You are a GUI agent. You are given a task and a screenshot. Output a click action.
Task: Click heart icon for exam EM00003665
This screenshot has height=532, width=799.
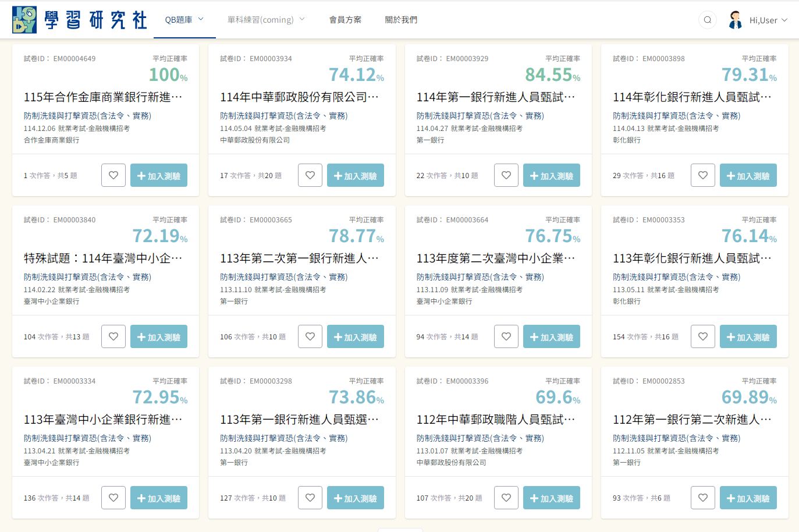click(310, 336)
